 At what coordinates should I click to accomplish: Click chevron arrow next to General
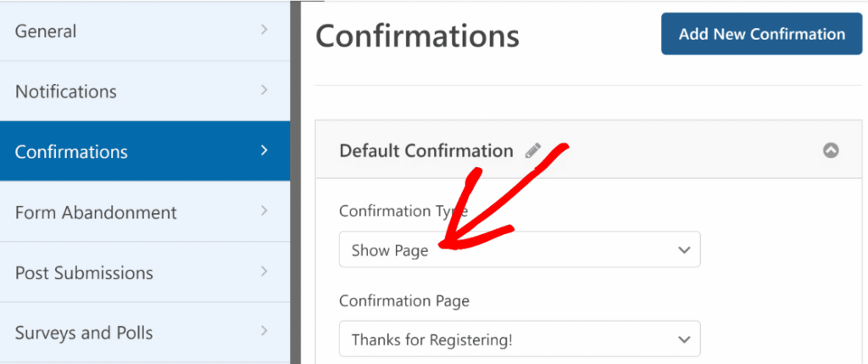point(264,30)
